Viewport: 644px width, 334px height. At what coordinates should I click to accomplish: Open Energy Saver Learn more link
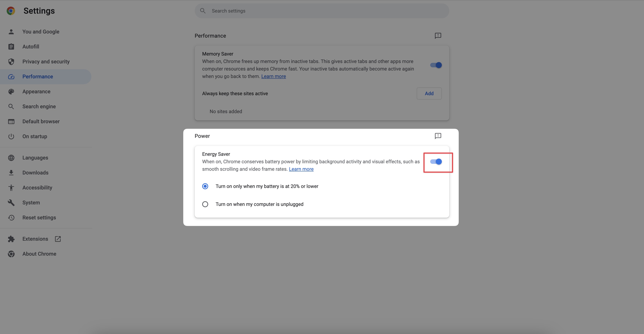pos(301,169)
